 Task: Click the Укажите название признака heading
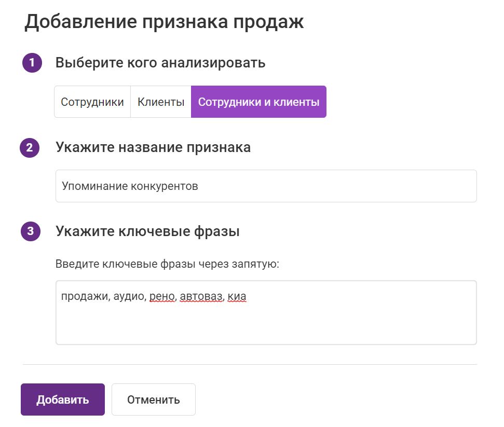(153, 148)
